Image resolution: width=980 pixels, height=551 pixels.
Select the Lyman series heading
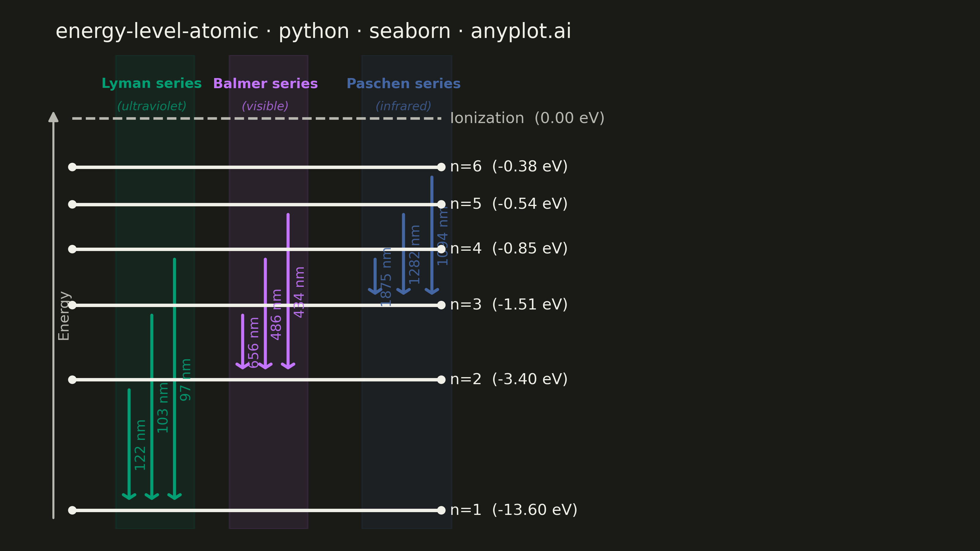click(151, 84)
